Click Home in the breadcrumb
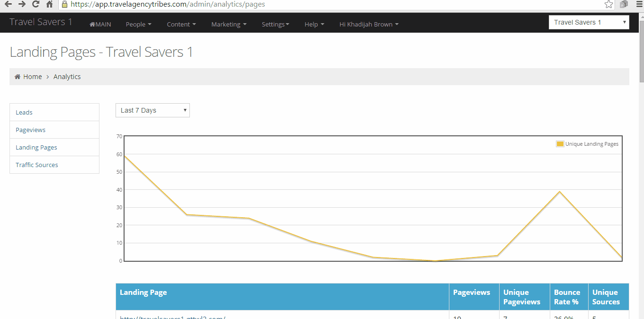This screenshot has width=644, height=319. [32, 77]
